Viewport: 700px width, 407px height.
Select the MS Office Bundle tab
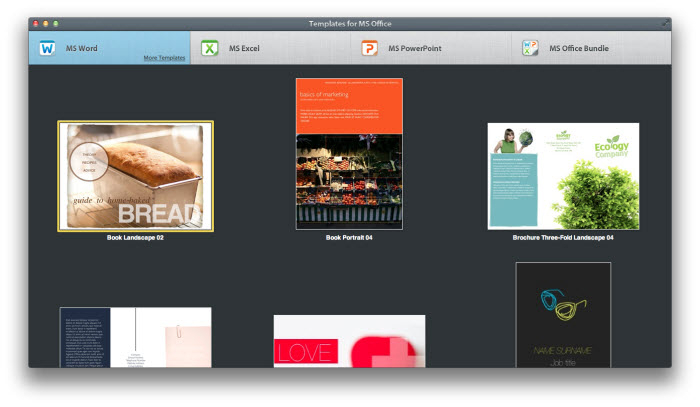pos(579,48)
